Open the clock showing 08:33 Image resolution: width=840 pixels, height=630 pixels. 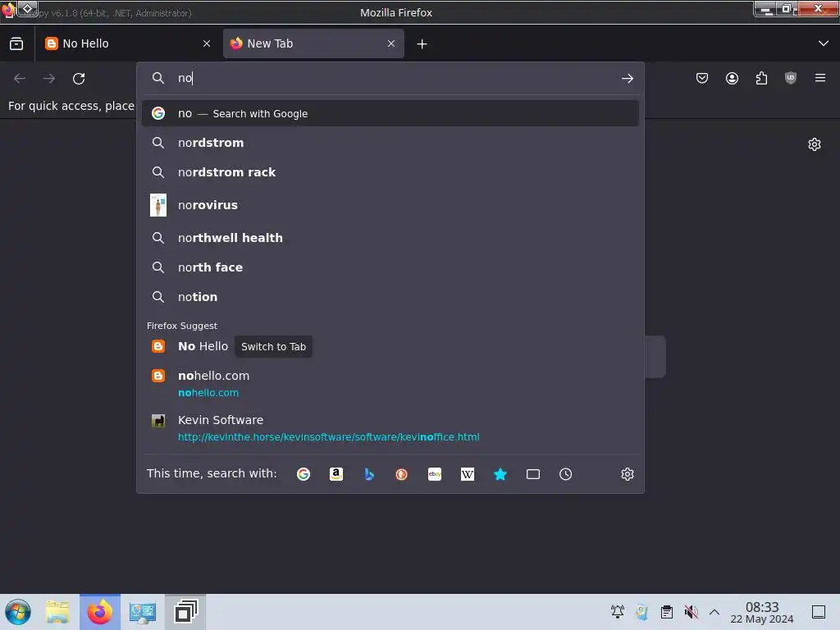tap(762, 612)
